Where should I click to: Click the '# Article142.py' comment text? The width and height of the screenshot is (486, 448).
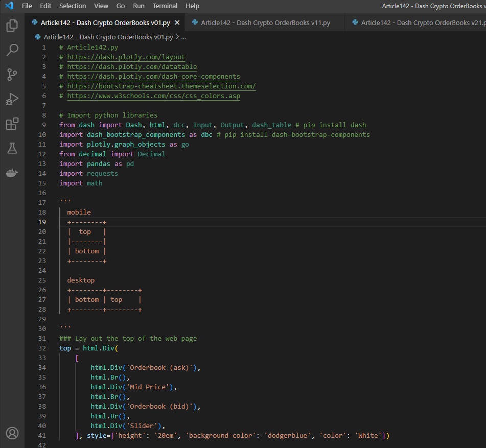pos(88,48)
